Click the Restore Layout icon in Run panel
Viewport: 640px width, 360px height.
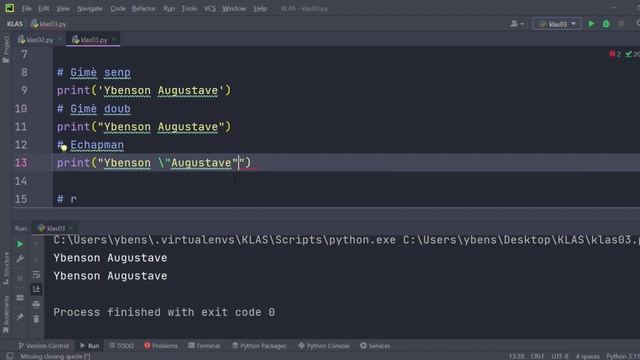(x=20, y=298)
